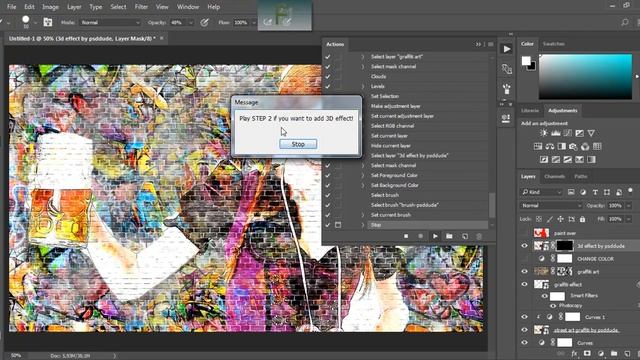Viewport: 640px width, 360px height.
Task: Hide the 'street art graffiti by psddude' layer
Action: click(524, 330)
